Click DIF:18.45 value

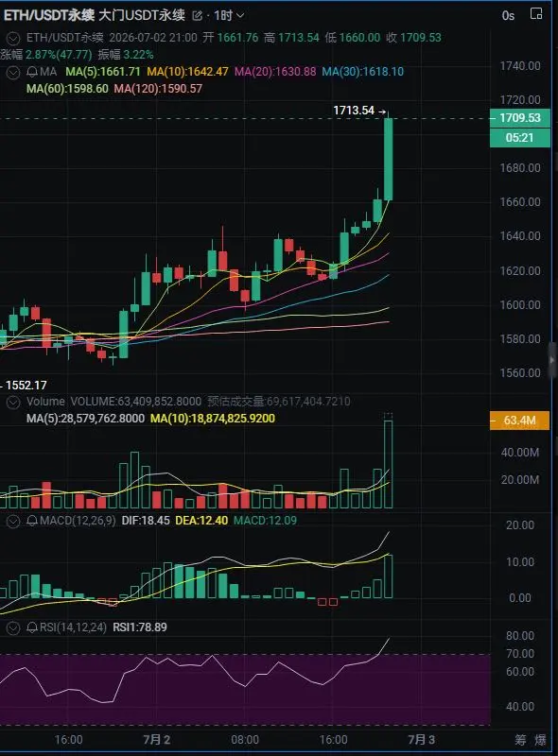(x=146, y=521)
